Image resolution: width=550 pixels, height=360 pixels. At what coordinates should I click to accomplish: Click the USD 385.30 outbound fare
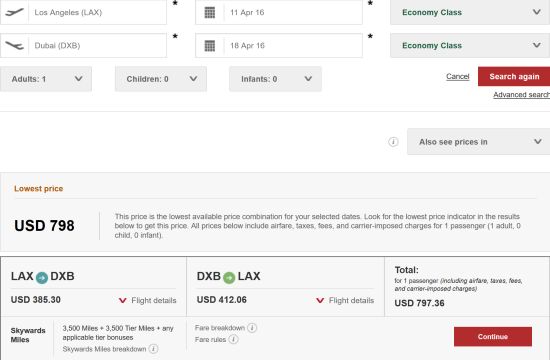pyautogui.click(x=36, y=300)
